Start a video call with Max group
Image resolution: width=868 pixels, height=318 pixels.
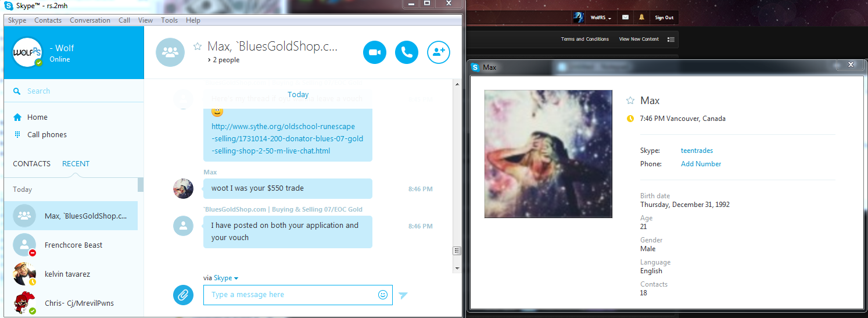pos(375,52)
